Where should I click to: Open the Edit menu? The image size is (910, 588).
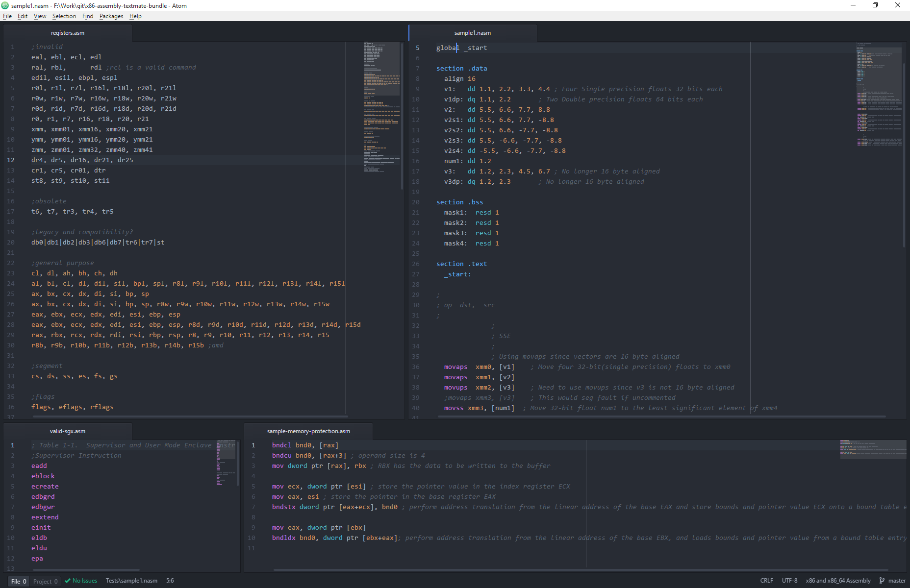point(23,16)
